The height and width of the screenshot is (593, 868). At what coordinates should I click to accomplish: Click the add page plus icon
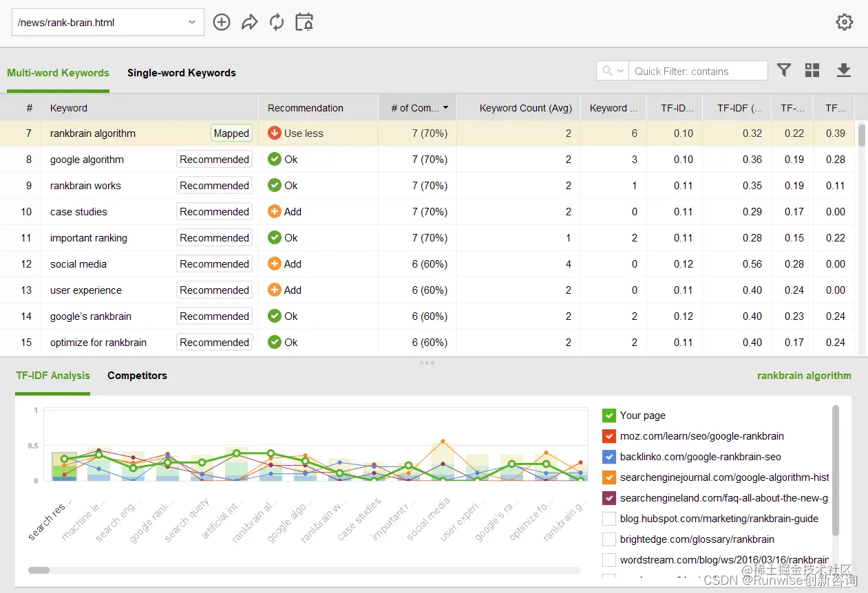coord(222,22)
